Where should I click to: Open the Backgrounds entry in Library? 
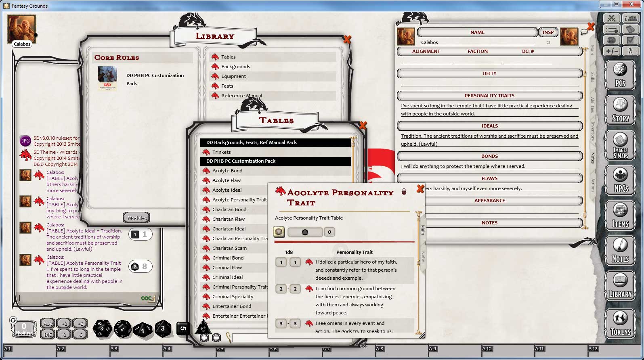(235, 67)
